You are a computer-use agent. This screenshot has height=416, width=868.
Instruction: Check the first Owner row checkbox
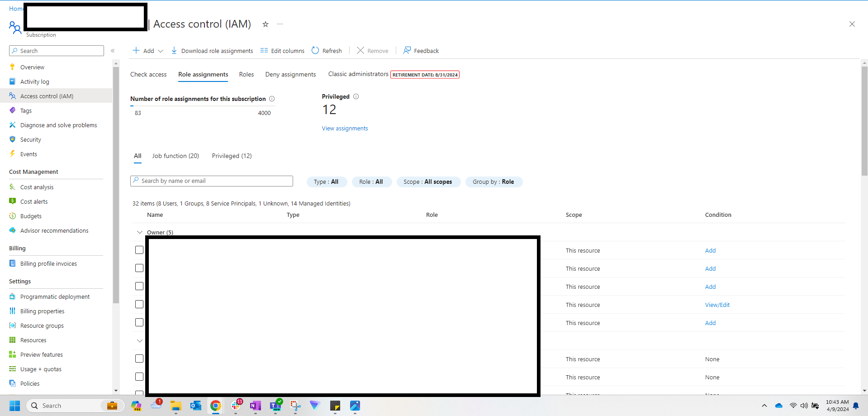tap(139, 250)
